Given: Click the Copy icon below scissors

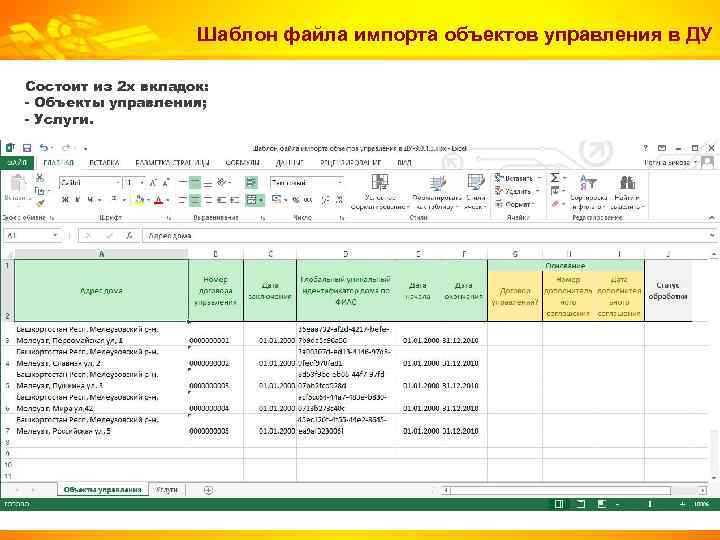Looking at the screenshot, I should [39, 190].
